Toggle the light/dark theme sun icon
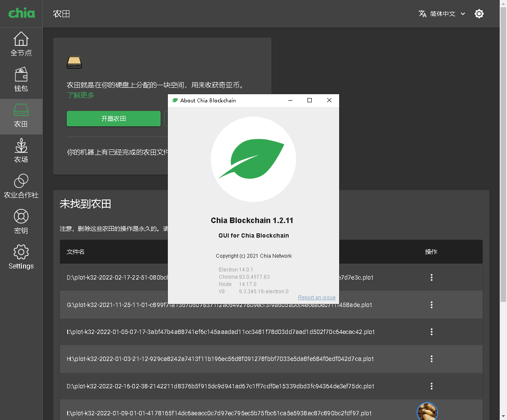 pos(479,14)
